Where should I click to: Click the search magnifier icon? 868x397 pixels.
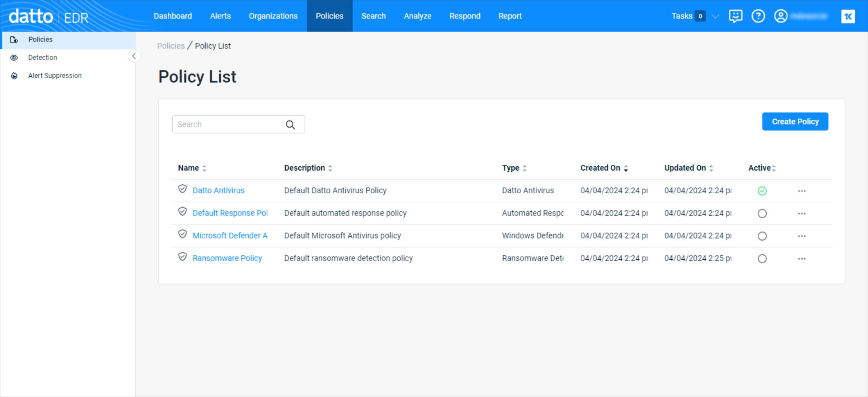pos(290,125)
